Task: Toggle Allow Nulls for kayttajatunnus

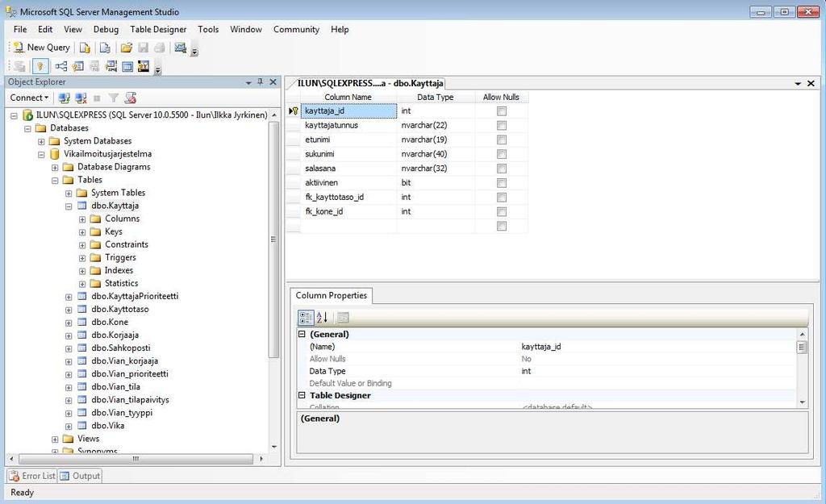Action: 502,125
